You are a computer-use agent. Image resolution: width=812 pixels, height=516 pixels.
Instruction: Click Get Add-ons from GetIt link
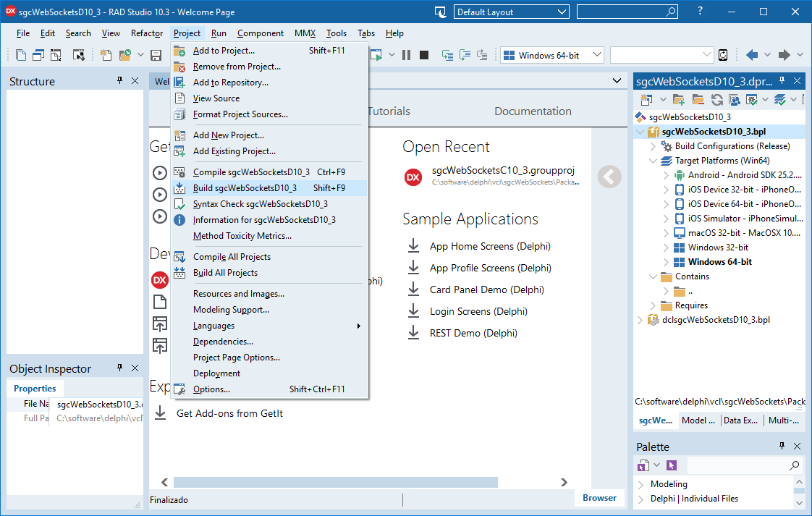pyautogui.click(x=229, y=413)
